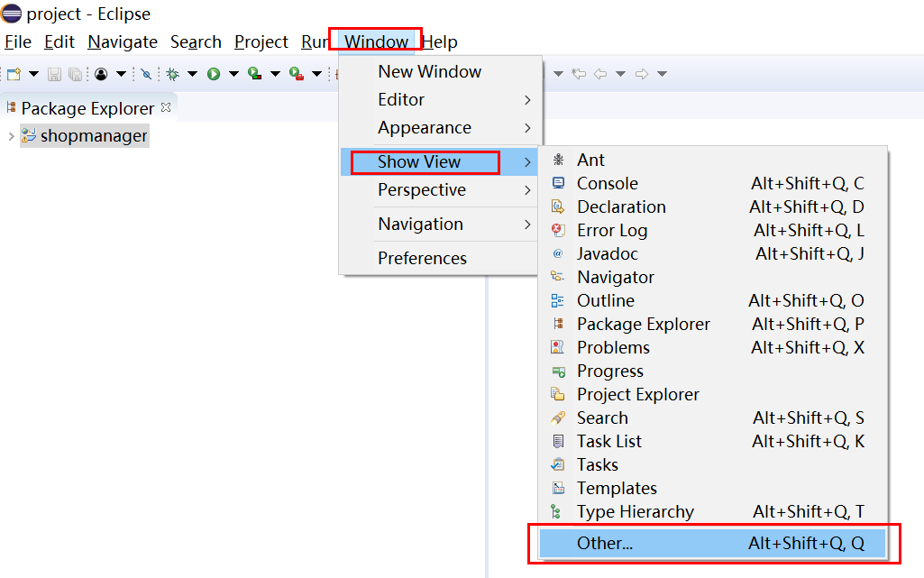The width and height of the screenshot is (924, 578).
Task: Open the Coverage dropdown arrow
Action: pos(275,74)
